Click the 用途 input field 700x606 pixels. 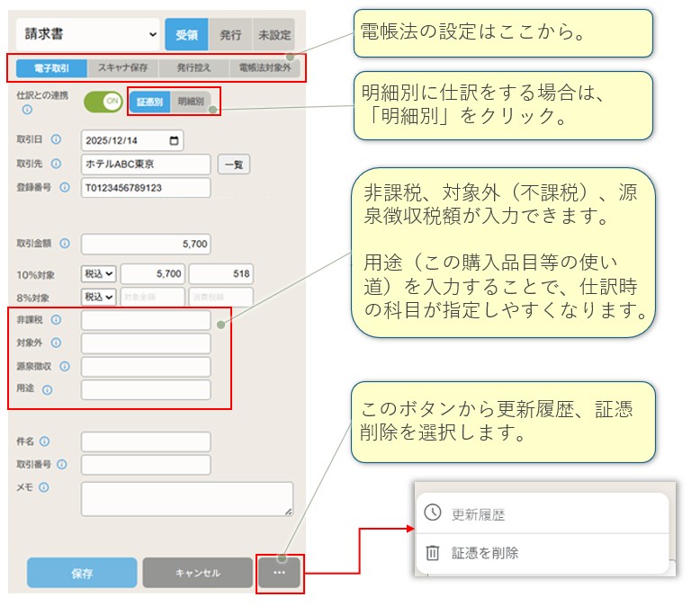(x=146, y=390)
